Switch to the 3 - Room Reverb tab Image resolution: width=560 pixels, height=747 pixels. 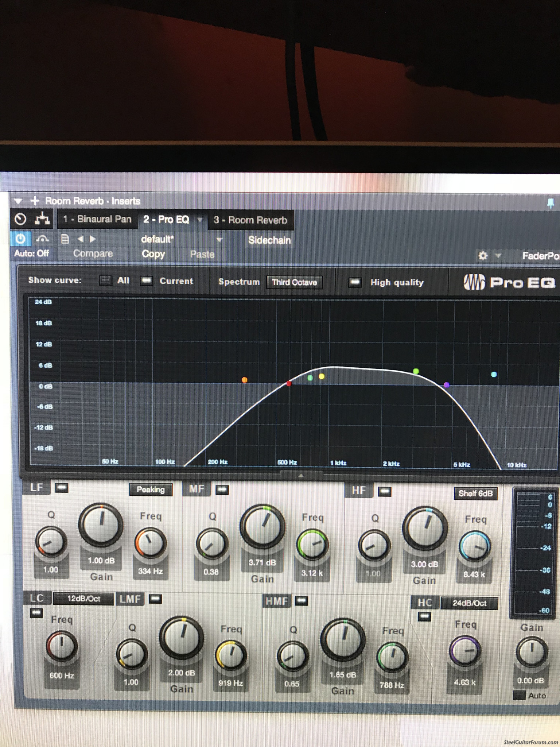coord(250,220)
